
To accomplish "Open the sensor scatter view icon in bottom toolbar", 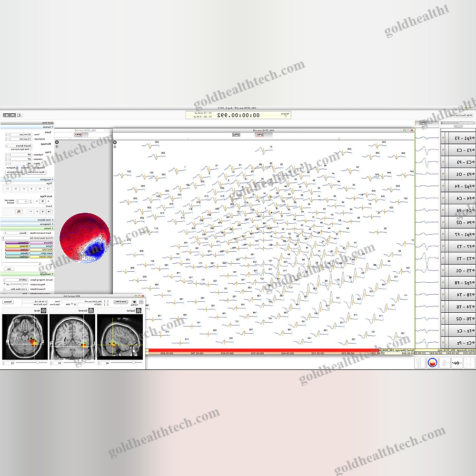I will click(445, 362).
